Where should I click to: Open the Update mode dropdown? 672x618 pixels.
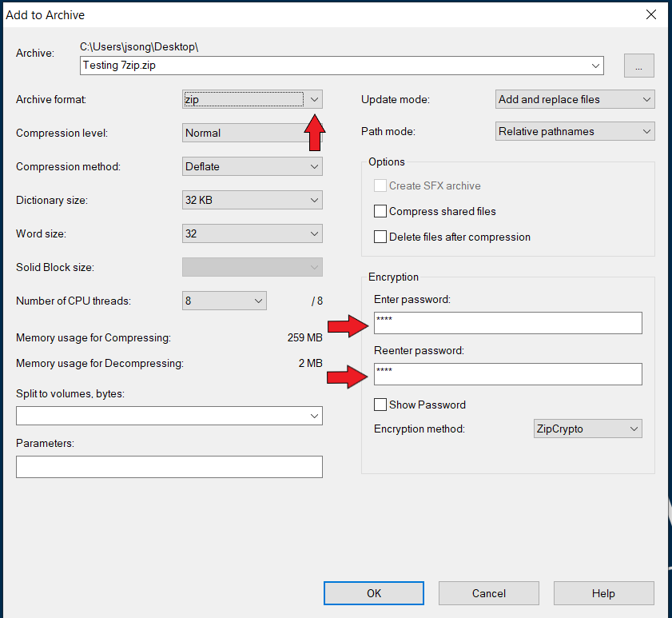click(x=575, y=99)
